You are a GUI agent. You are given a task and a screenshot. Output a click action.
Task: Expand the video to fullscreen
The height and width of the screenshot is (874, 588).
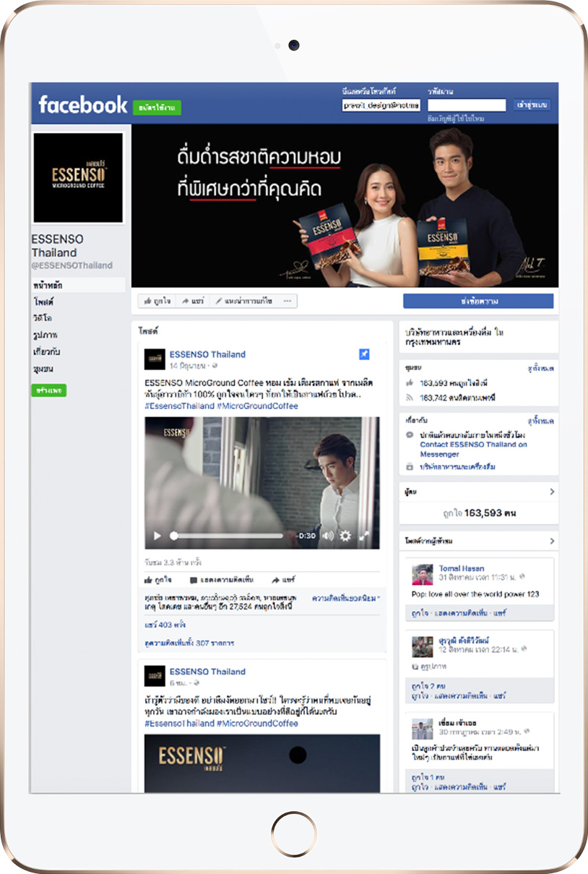[364, 536]
